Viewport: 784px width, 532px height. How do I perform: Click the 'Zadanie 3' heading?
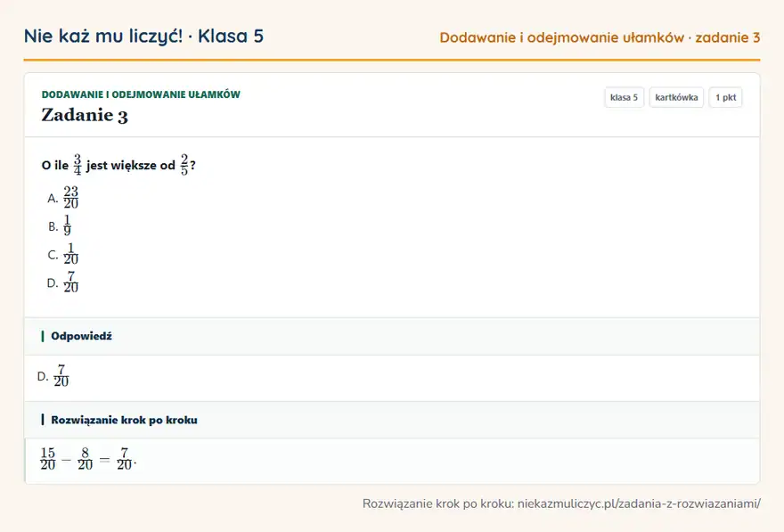coord(85,115)
